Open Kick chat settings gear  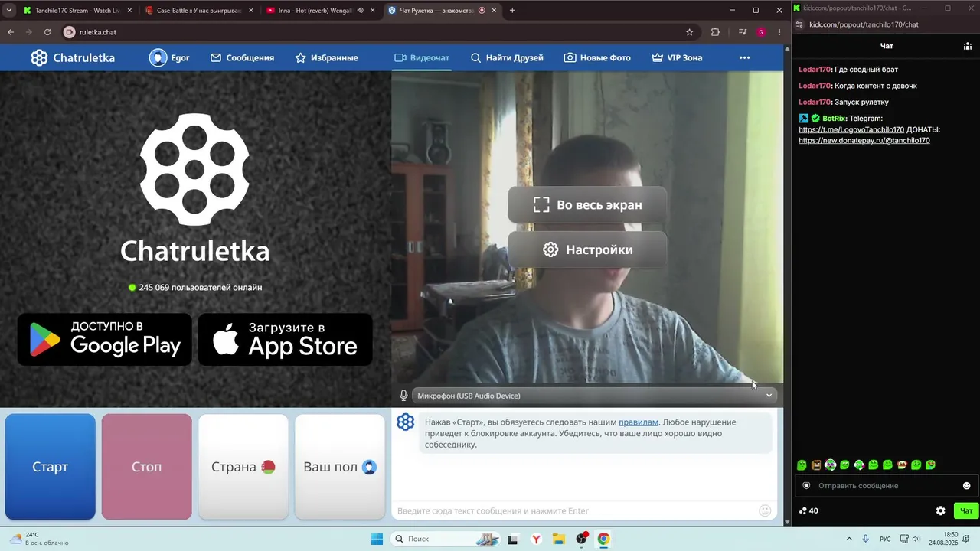941,510
